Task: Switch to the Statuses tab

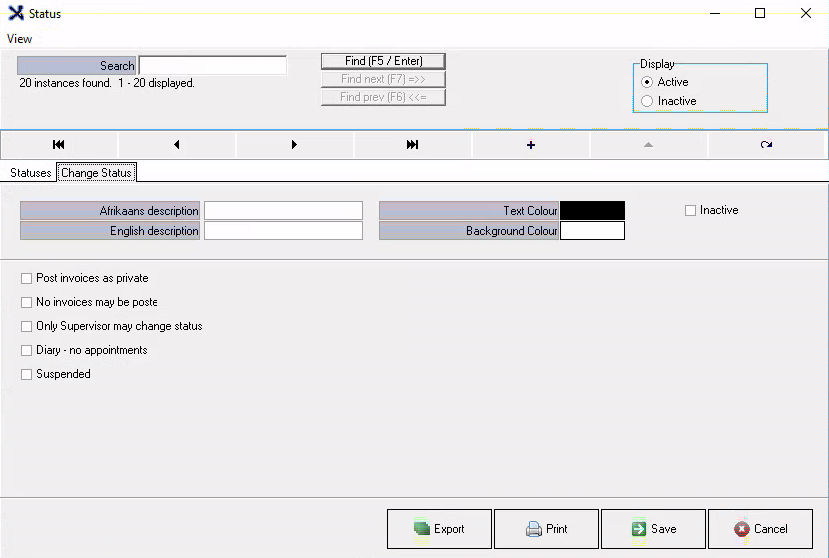Action: [30, 173]
